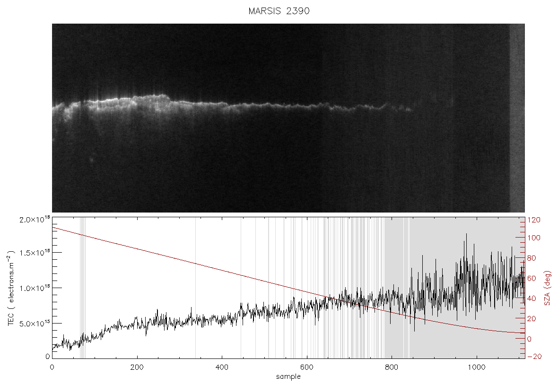Click the lighter gray strip at radargram's right edge
The image size is (558, 392).
[517, 118]
